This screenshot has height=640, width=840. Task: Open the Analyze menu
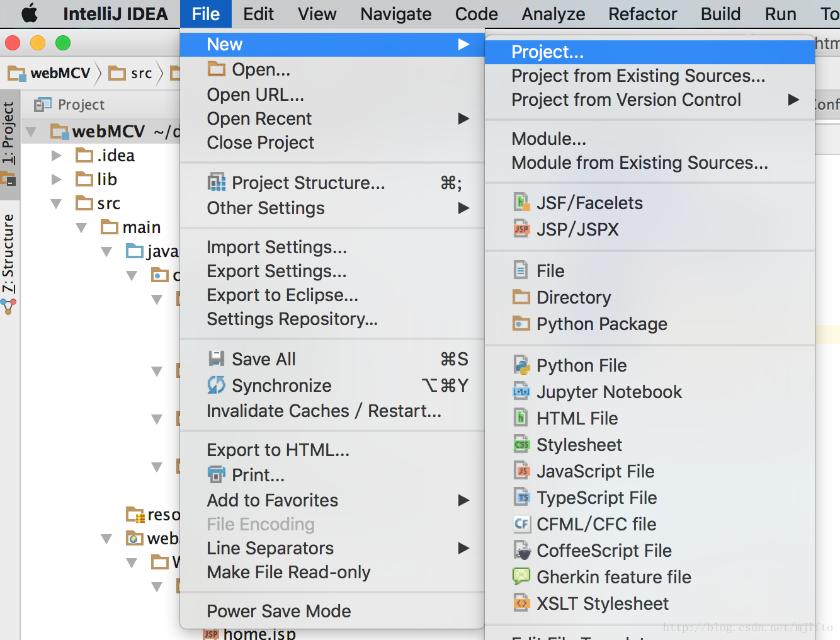[553, 14]
